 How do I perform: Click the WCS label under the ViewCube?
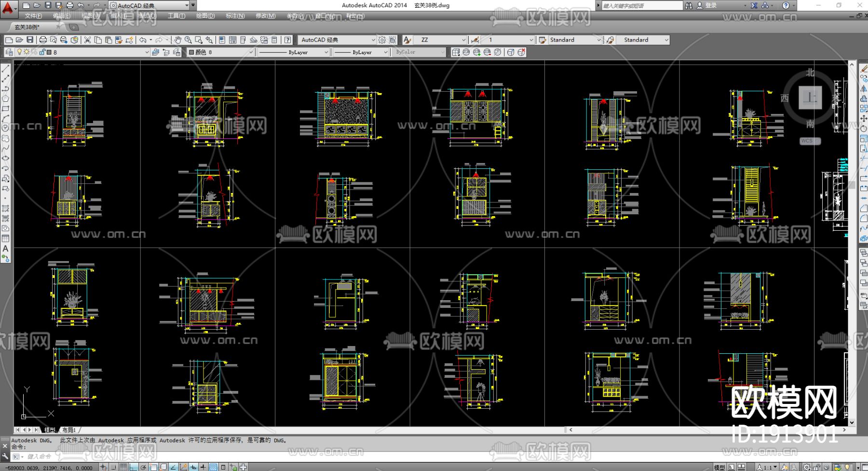[808, 141]
